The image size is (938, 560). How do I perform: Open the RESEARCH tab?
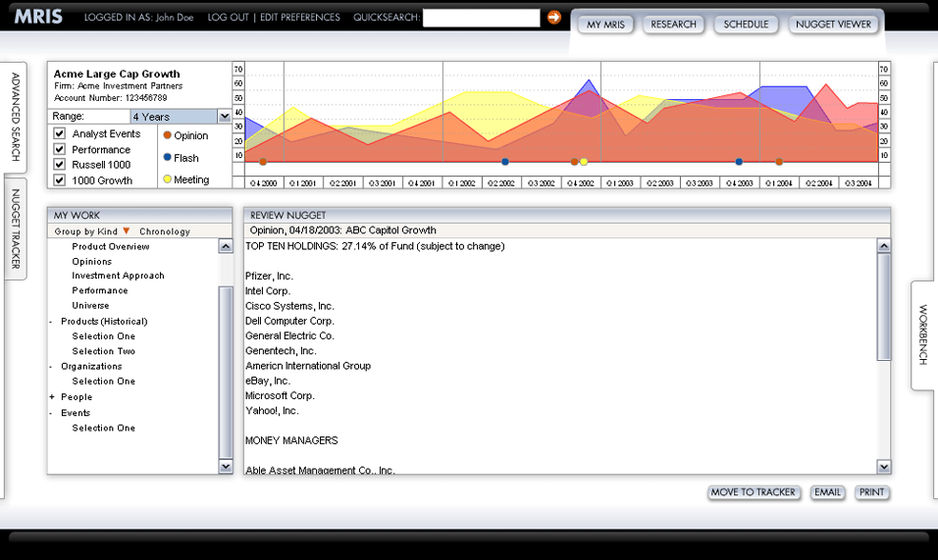[x=674, y=25]
